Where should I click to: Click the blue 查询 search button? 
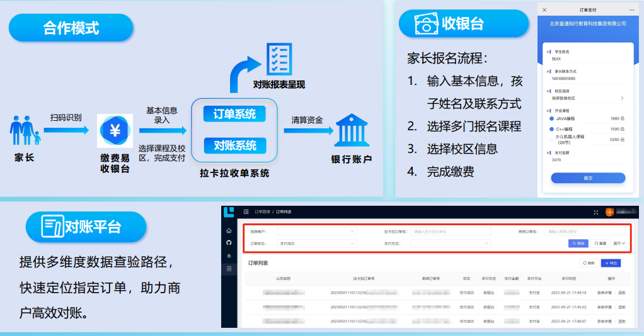click(x=578, y=244)
